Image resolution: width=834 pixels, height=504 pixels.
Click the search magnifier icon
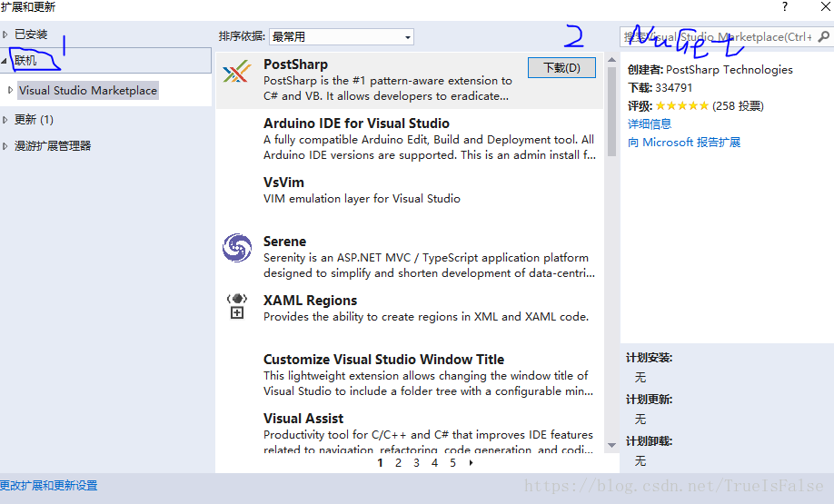[x=823, y=36]
